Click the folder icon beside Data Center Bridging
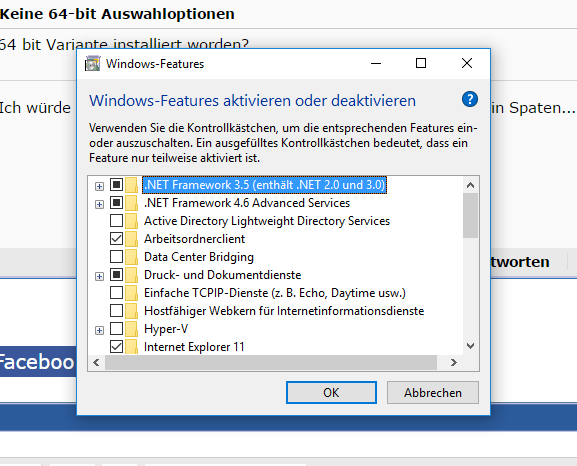This screenshot has width=577, height=466. coord(131,257)
